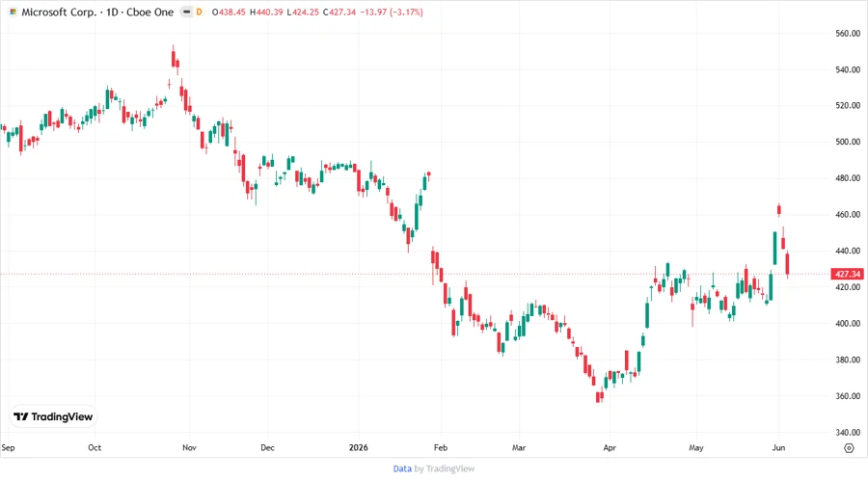868x480 pixels.
Task: Click the Apr label on time axis
Action: coord(610,448)
